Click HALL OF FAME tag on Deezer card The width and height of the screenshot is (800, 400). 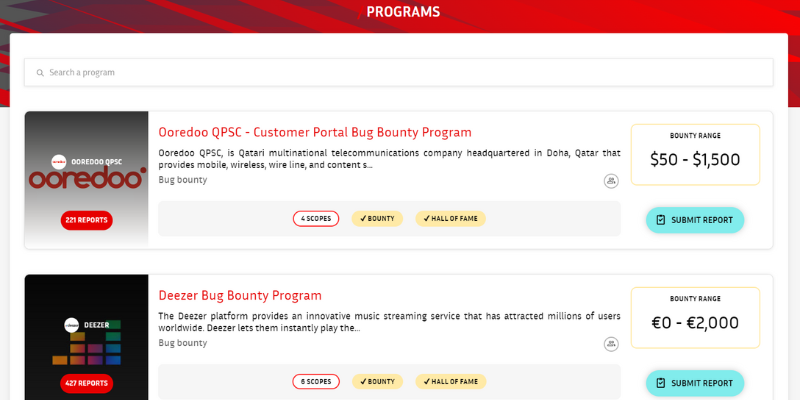tap(451, 382)
